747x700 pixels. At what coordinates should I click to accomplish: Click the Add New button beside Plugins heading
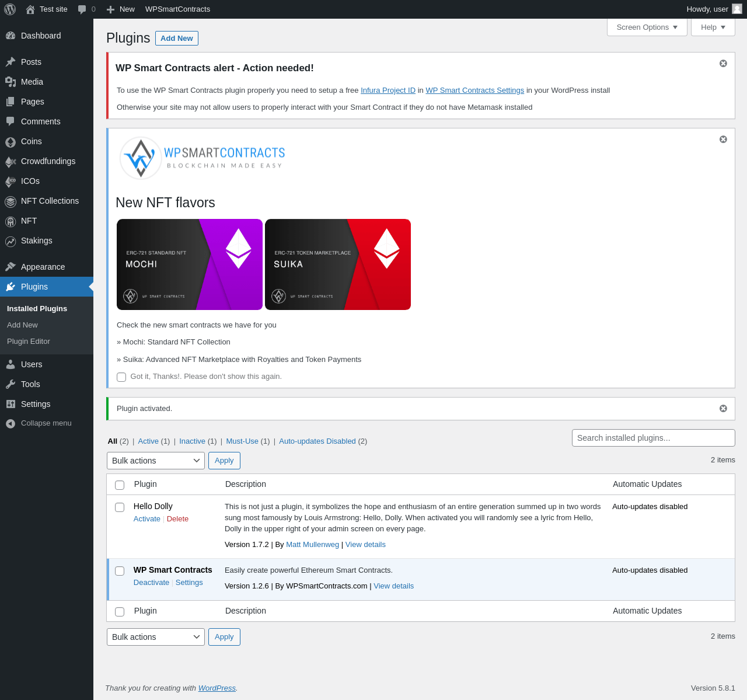pos(177,38)
